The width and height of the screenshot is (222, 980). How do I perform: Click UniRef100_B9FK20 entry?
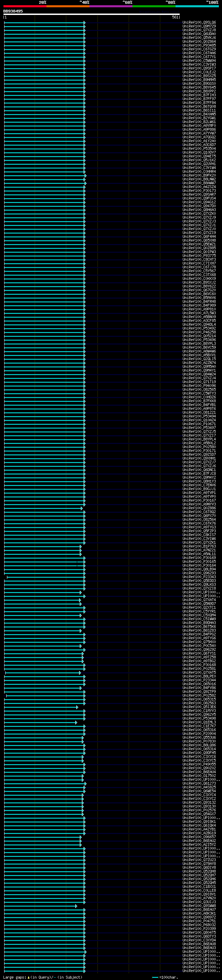199,175
